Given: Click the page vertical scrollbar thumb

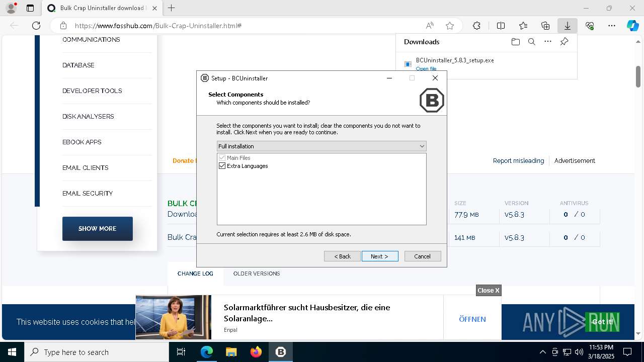Looking at the screenshot, I should click(x=638, y=76).
